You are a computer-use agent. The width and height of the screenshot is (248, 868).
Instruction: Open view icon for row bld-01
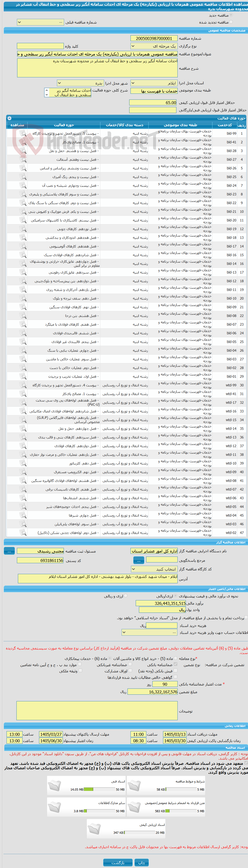pyautogui.click(x=23, y=377)
